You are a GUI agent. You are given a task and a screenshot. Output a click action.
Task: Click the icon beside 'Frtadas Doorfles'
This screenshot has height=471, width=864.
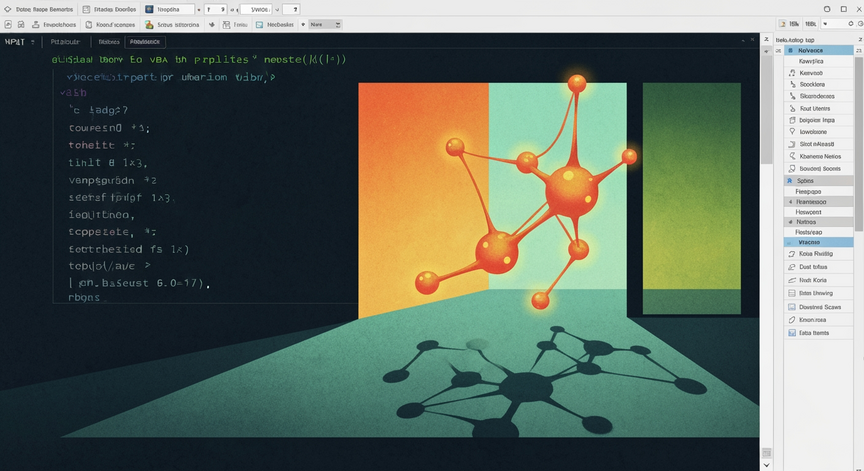click(87, 9)
